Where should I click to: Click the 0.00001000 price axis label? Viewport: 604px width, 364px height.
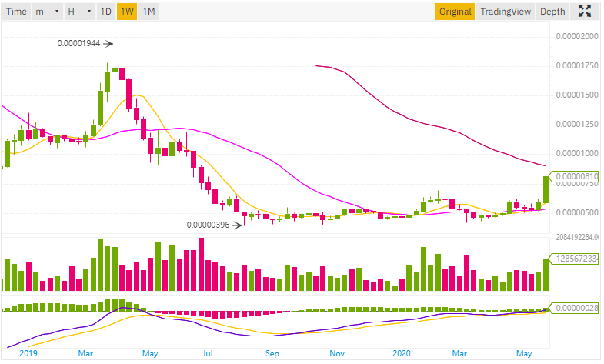577,153
